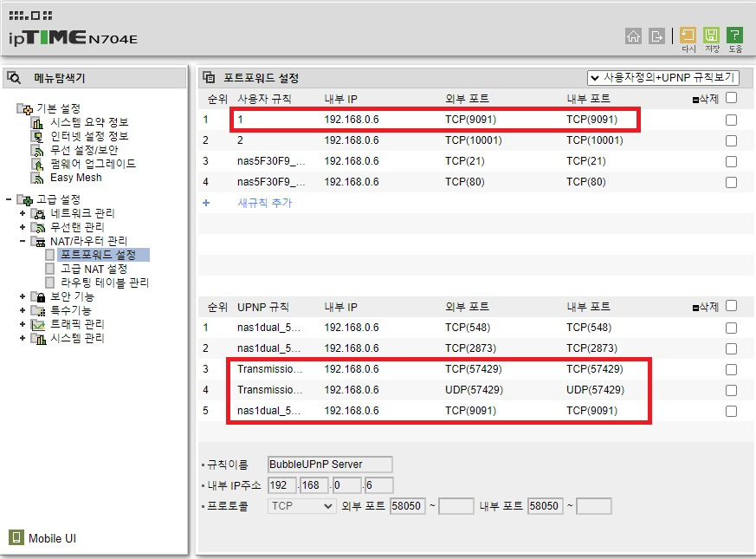Viewport: 756px width, 559px height.
Task: Click the green 저장 (save) diskette icon
Action: 711,36
